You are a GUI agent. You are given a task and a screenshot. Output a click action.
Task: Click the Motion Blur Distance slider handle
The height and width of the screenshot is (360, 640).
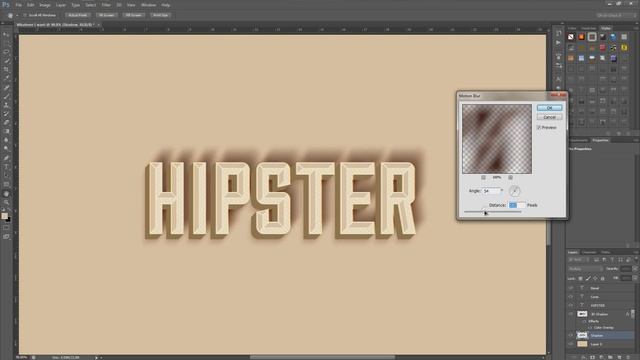tap(484, 211)
